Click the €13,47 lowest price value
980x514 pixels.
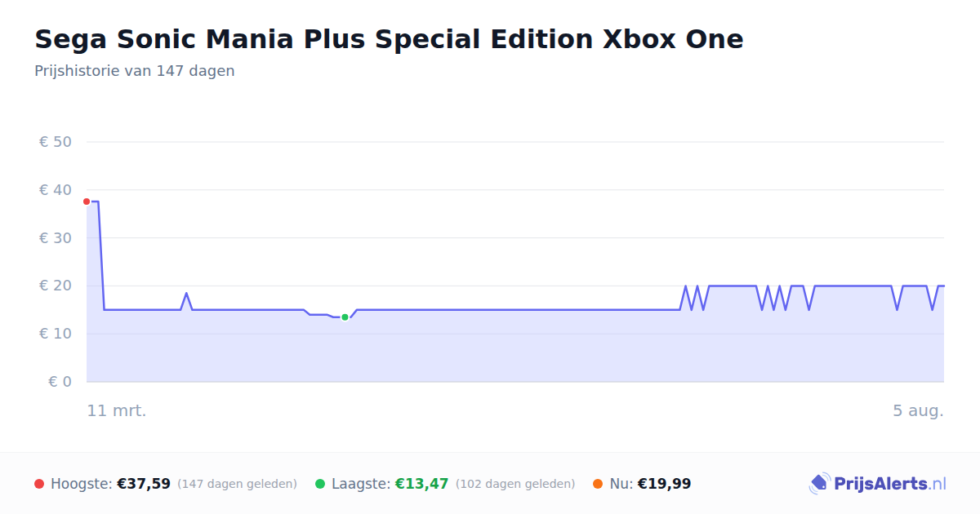422,484
